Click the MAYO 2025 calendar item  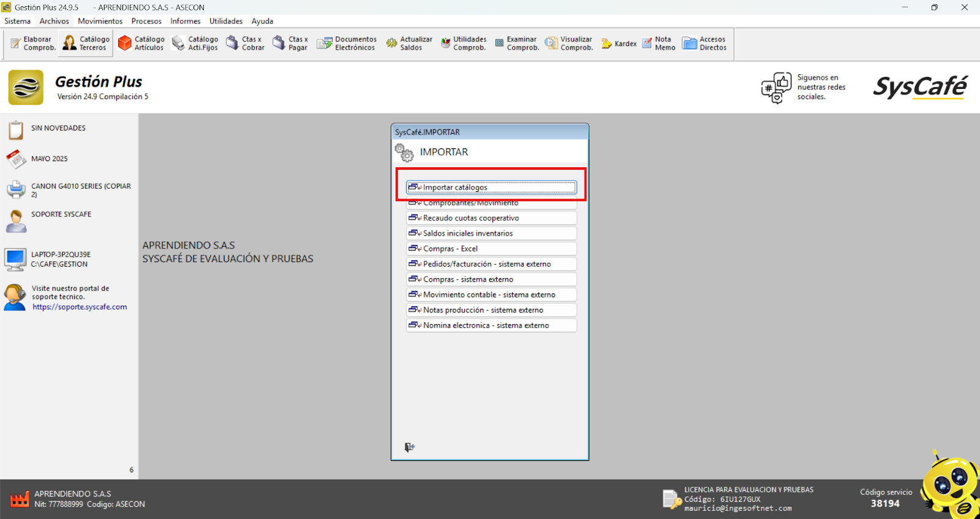click(49, 159)
